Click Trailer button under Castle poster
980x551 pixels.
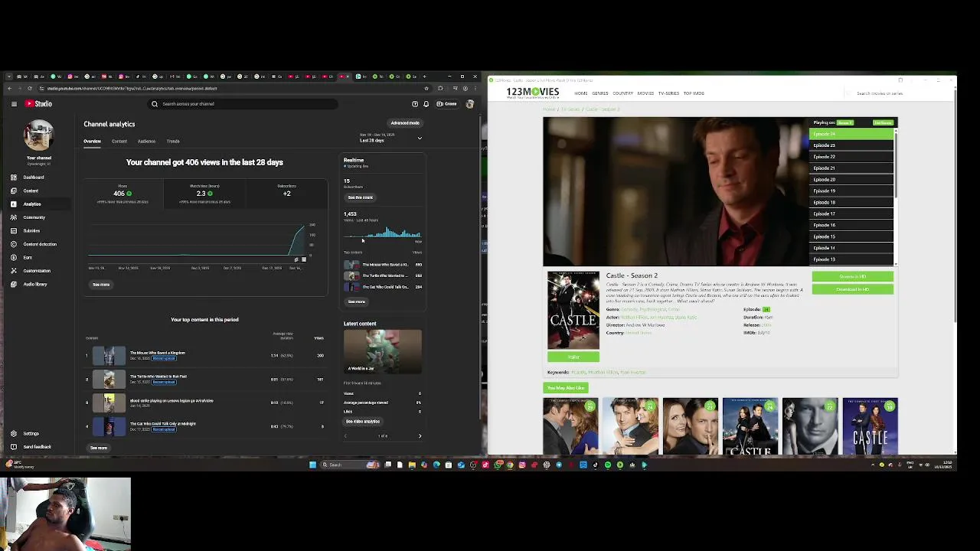click(573, 357)
